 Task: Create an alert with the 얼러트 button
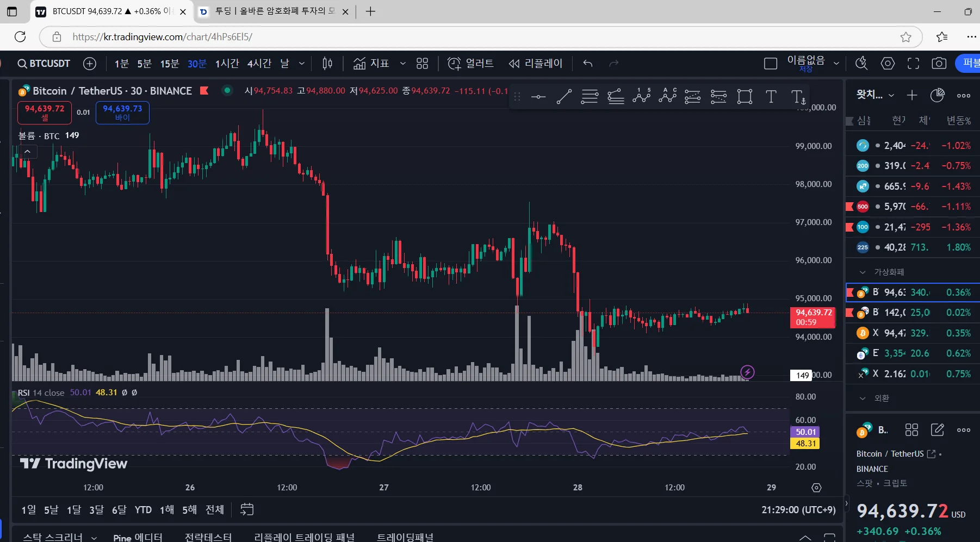click(470, 64)
